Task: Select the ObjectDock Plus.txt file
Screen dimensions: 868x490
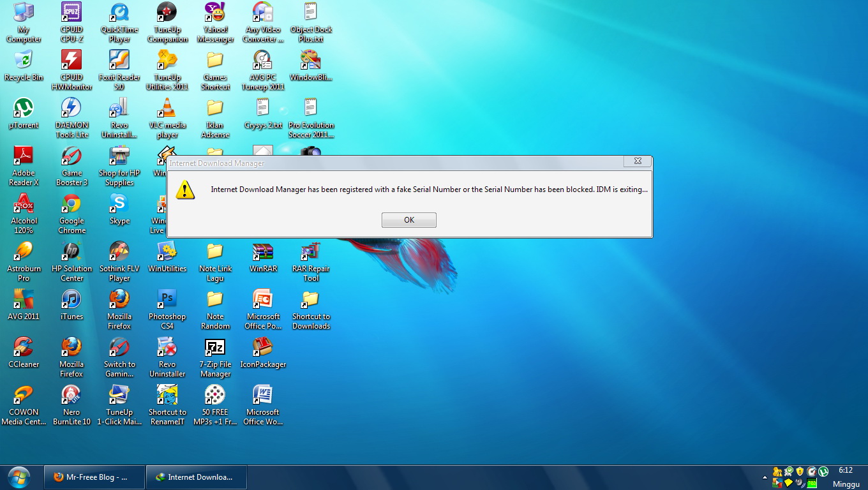Action: click(311, 22)
